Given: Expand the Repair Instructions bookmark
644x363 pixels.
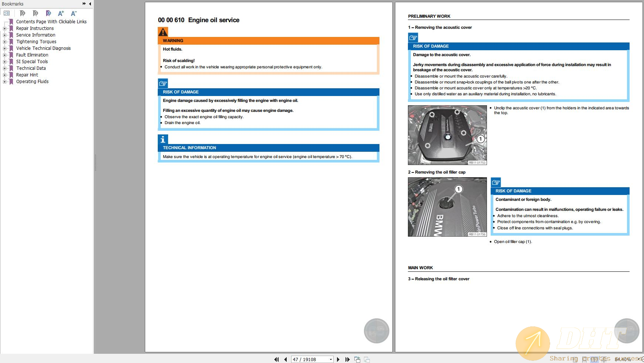Looking at the screenshot, I should click(5, 28).
